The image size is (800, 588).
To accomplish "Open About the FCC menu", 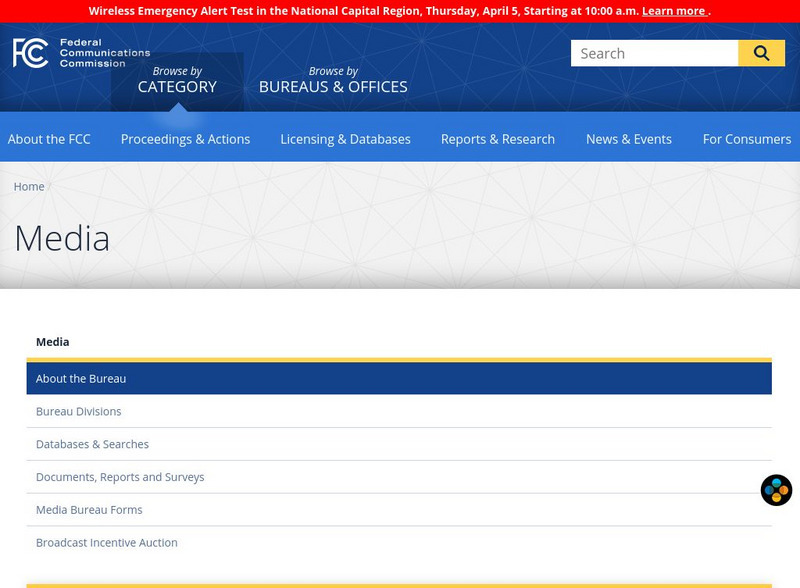I will coord(49,139).
